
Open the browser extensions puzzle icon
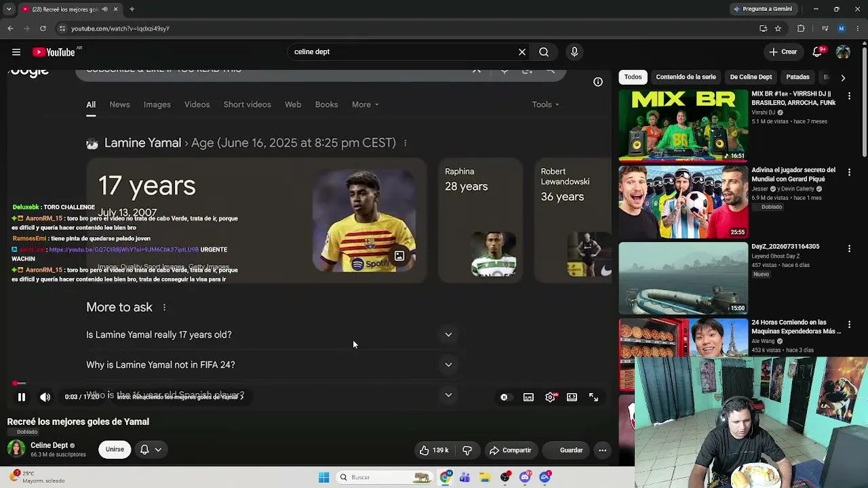[801, 28]
